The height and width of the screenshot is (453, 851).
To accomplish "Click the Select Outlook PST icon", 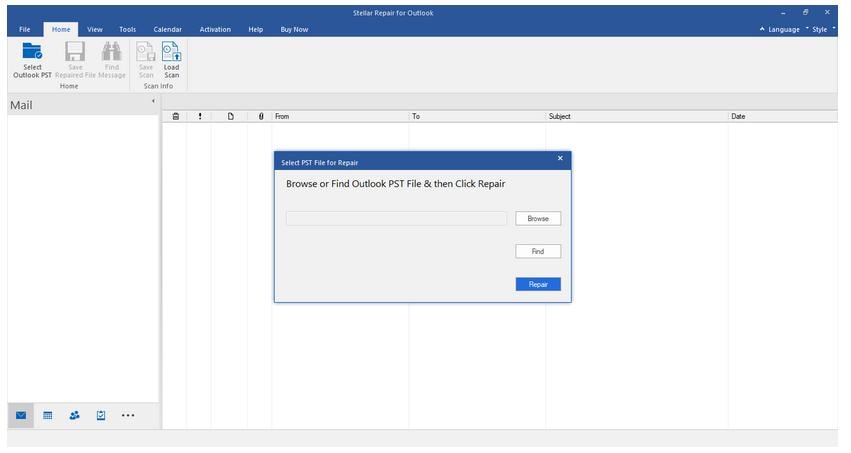I will click(32, 52).
